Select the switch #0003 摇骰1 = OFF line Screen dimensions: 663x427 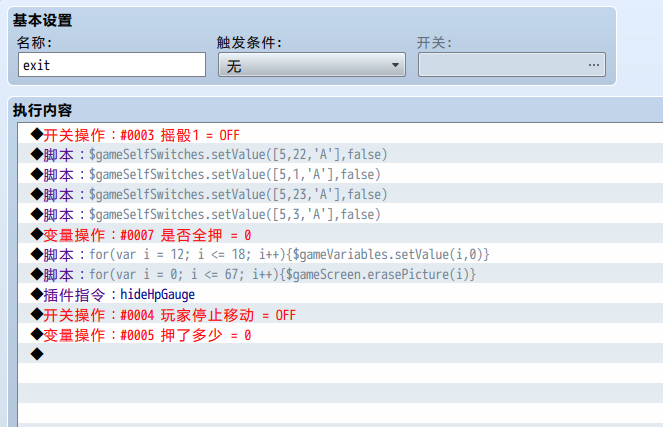(340, 134)
